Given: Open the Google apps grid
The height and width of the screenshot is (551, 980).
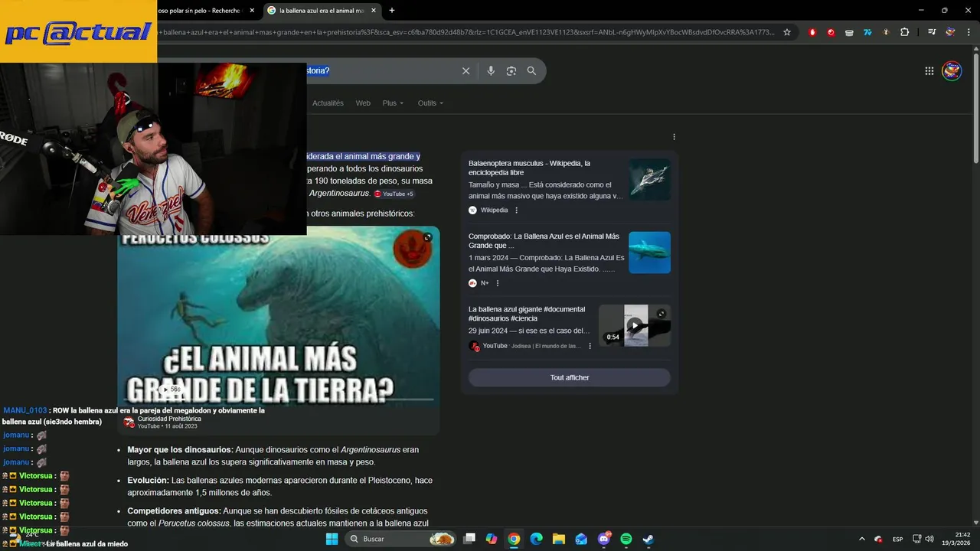Looking at the screenshot, I should pyautogui.click(x=929, y=70).
